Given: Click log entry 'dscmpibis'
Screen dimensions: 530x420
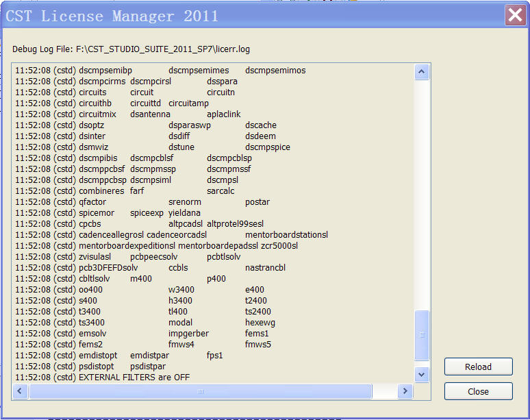Looking at the screenshot, I should pyautogui.click(x=98, y=158).
